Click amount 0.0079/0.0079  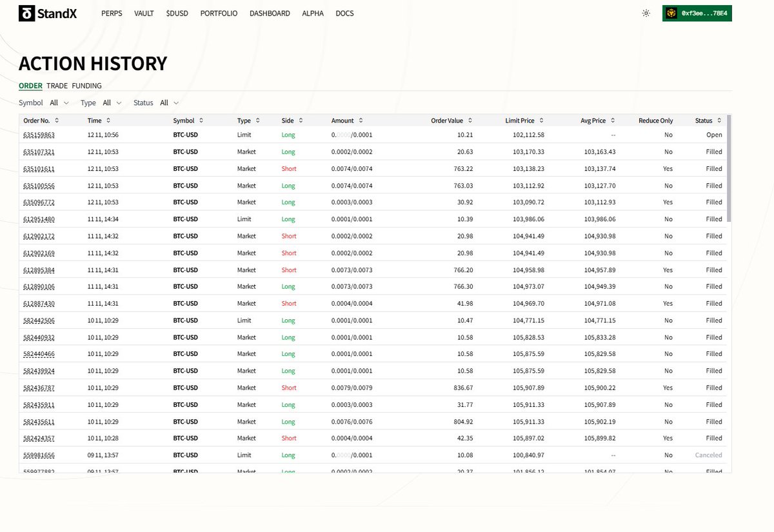tap(352, 388)
